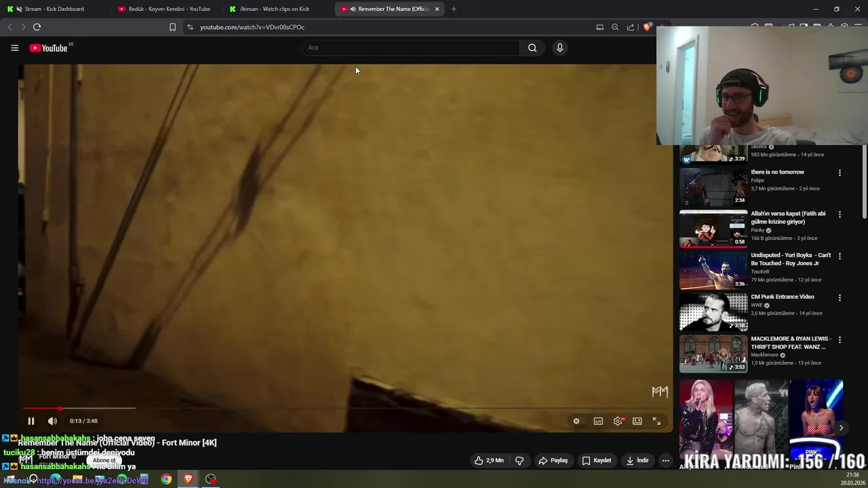Open MACKLEMORE & RYAN LEWIS Thrift Shop title
Image resolution: width=868 pixels, height=488 pixels.
pos(791,342)
